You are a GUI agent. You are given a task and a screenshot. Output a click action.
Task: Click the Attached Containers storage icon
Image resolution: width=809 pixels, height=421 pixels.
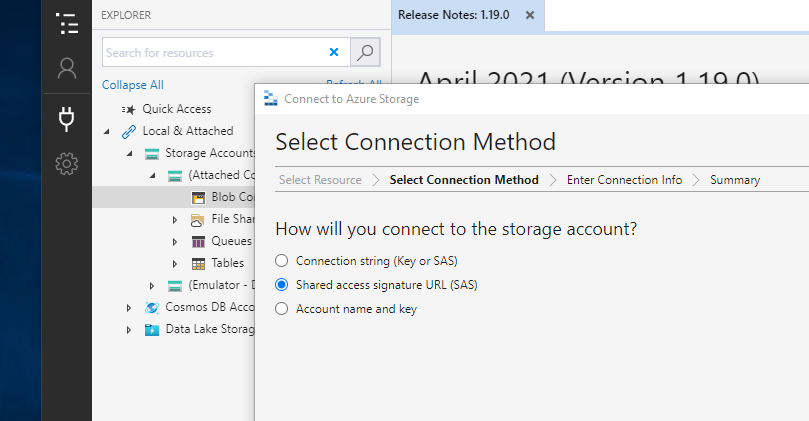[x=175, y=176]
